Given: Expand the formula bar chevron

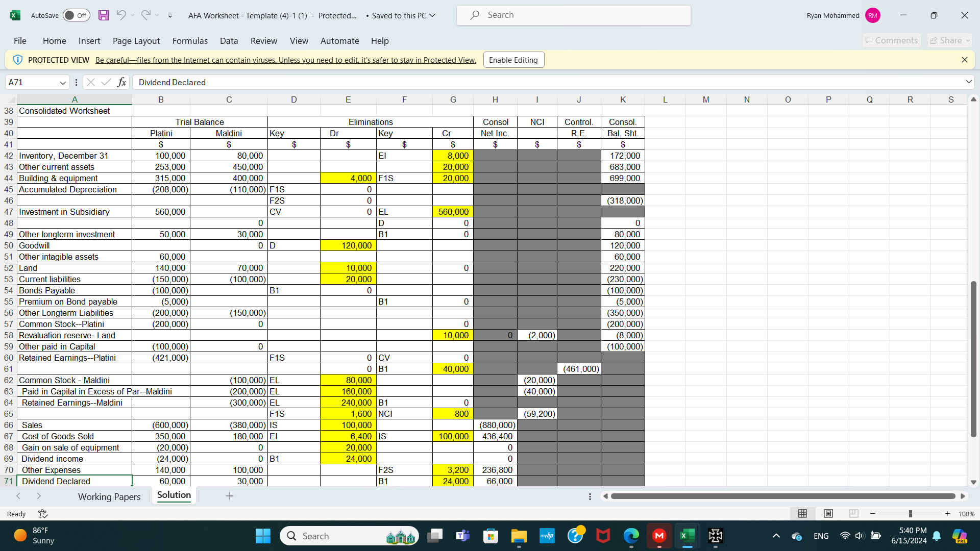Looking at the screenshot, I should pyautogui.click(x=968, y=82).
